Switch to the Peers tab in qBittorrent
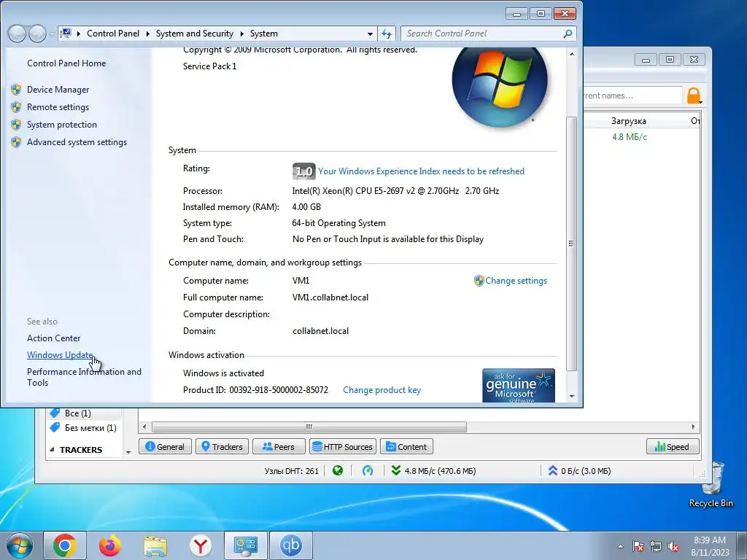The height and width of the screenshot is (560, 747). coord(279,447)
